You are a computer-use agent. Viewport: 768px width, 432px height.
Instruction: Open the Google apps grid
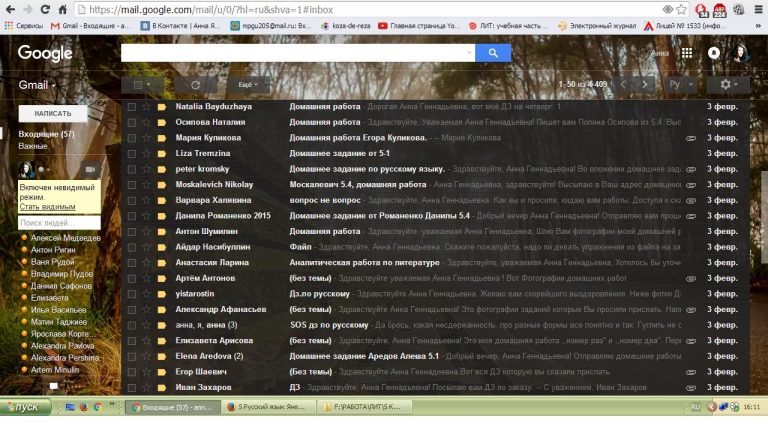click(687, 53)
